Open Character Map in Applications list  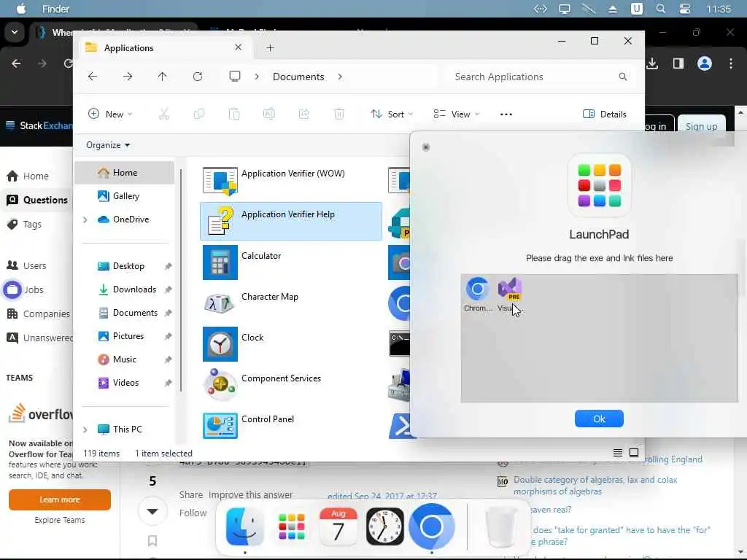(290, 303)
